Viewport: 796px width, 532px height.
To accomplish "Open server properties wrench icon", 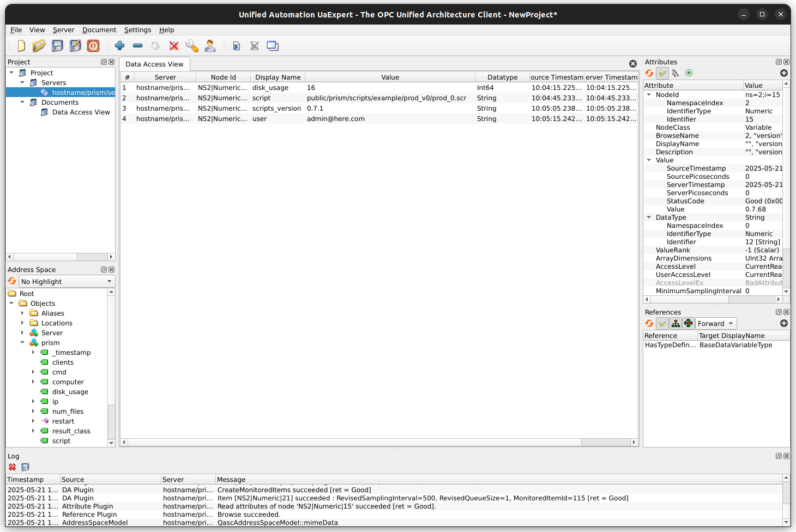I will point(192,46).
